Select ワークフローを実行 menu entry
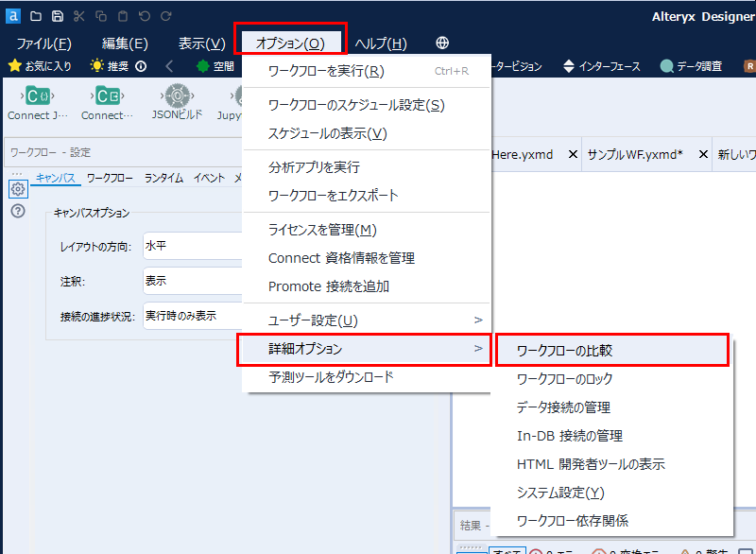This screenshot has width=756, height=554. pos(365,71)
